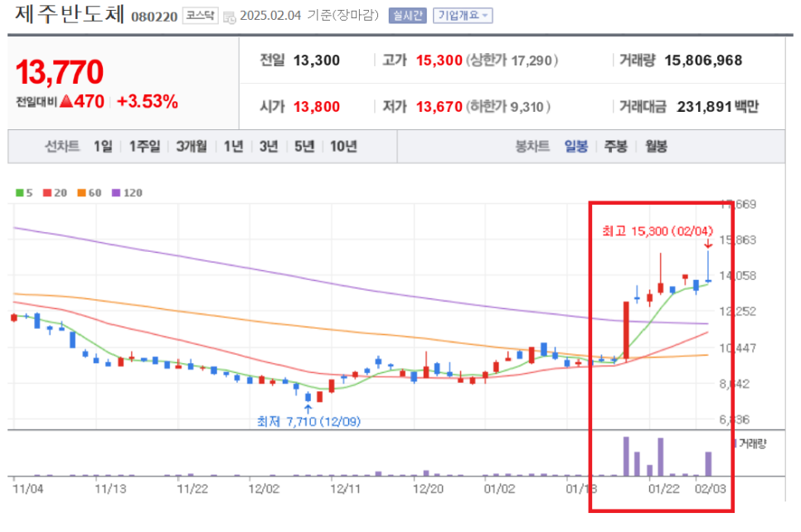801x532 pixels.
Task: Select the 10년 line chart period
Action: pos(343,147)
